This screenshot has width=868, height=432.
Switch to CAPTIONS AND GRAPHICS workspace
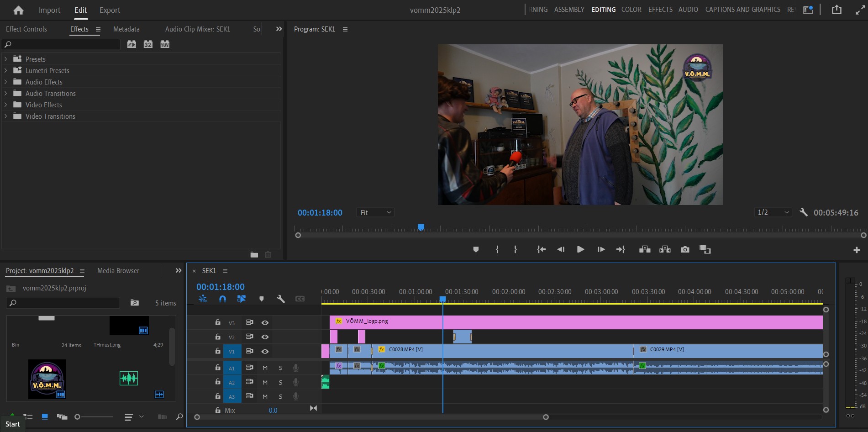(742, 10)
